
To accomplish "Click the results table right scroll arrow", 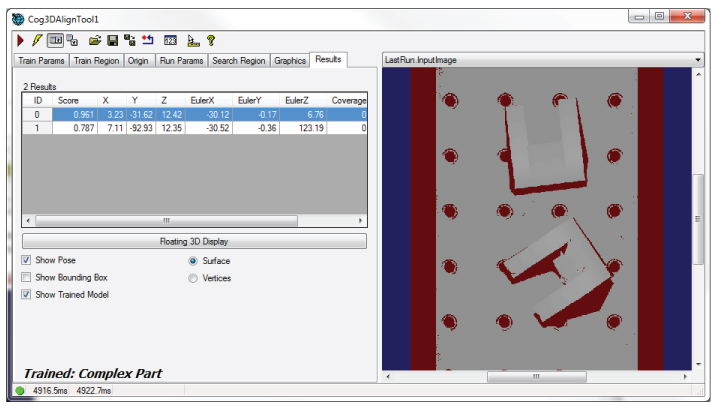I will pyautogui.click(x=361, y=220).
